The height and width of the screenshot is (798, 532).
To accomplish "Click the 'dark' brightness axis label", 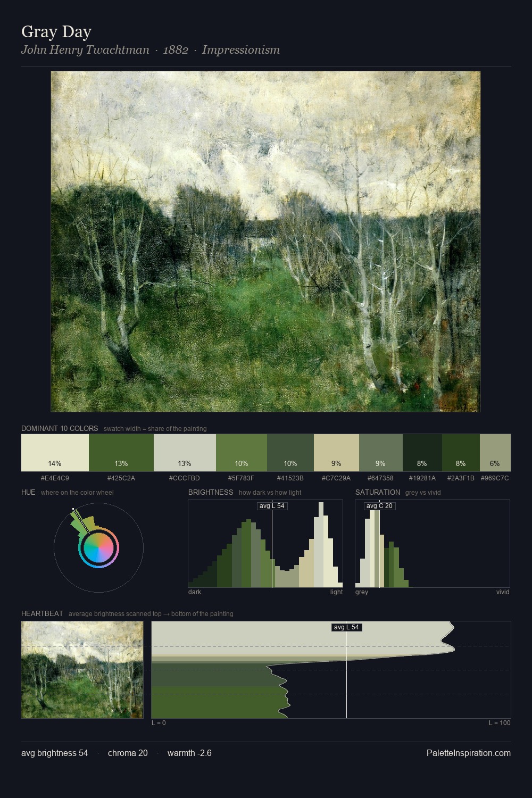I will (x=195, y=592).
